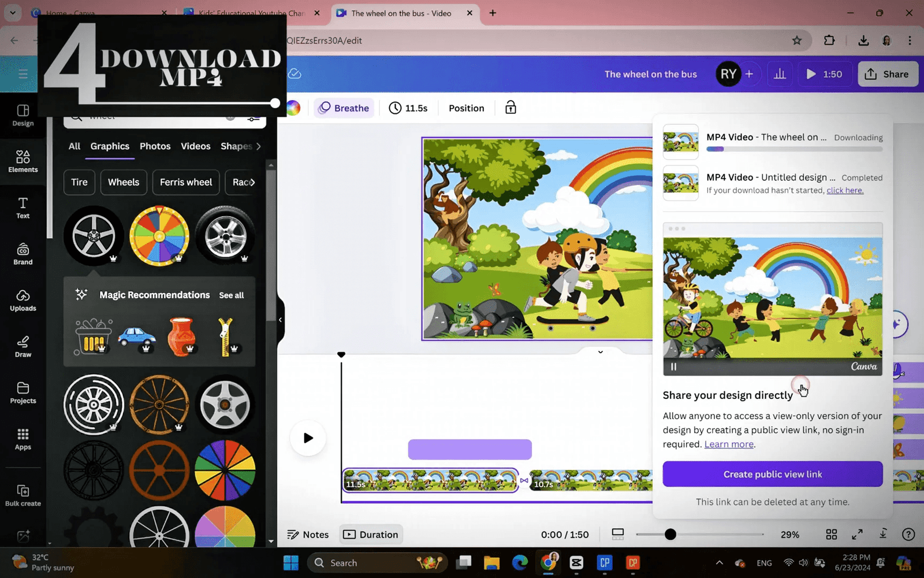Open the help question mark icon
Image resolution: width=924 pixels, height=578 pixels.
(x=908, y=535)
